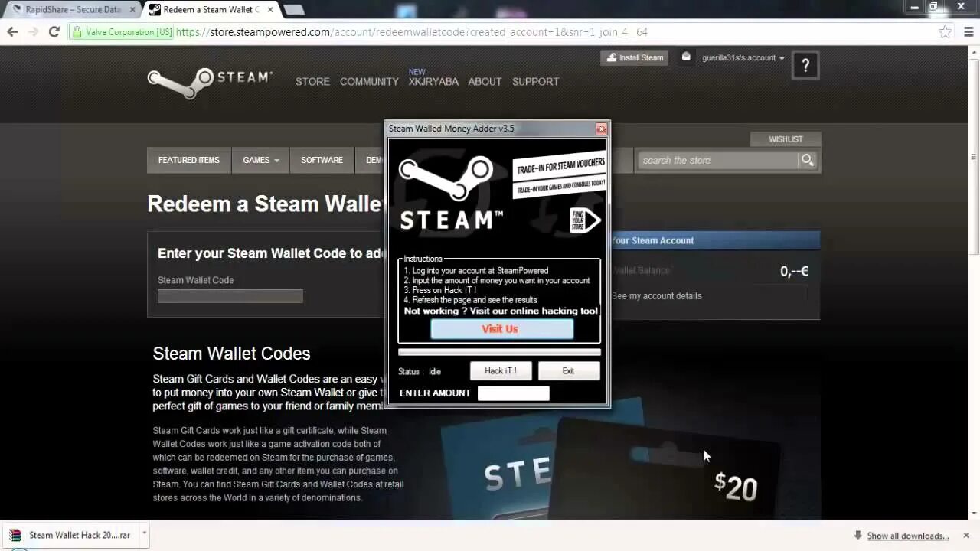
Task: Select the FEATURED ITEMS tab
Action: 188,160
